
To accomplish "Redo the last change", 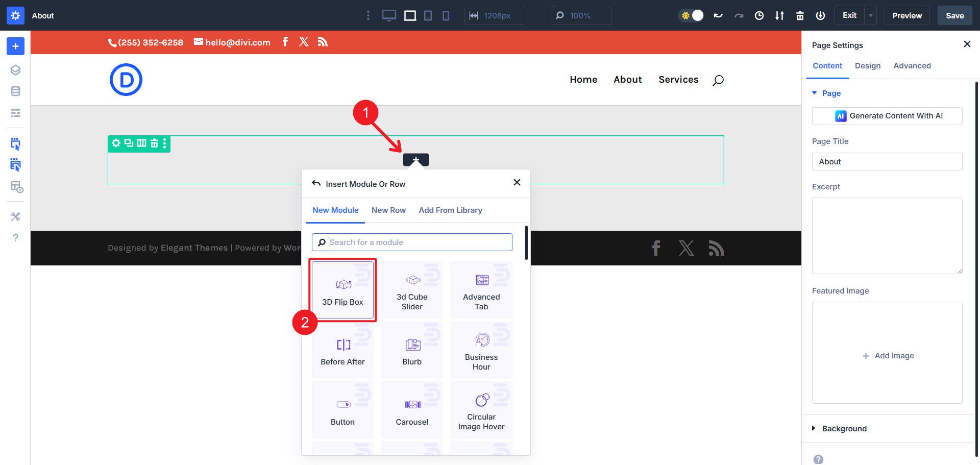I will point(739,15).
